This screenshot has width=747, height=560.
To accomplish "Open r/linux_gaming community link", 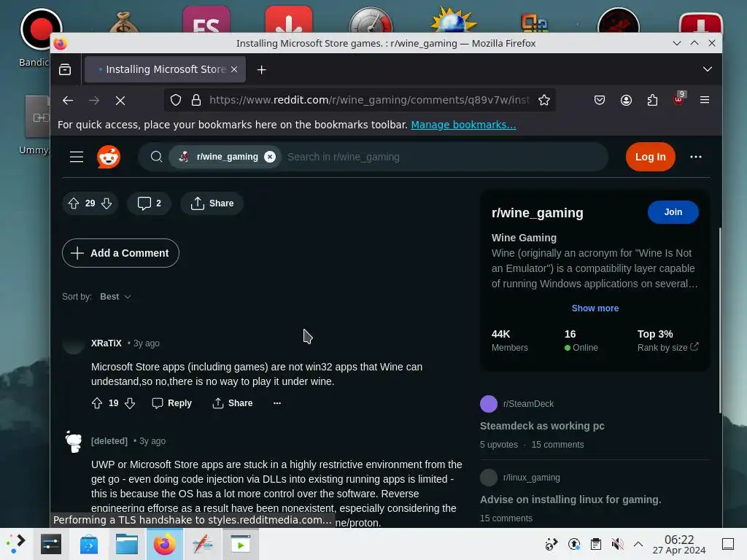I will click(x=531, y=478).
